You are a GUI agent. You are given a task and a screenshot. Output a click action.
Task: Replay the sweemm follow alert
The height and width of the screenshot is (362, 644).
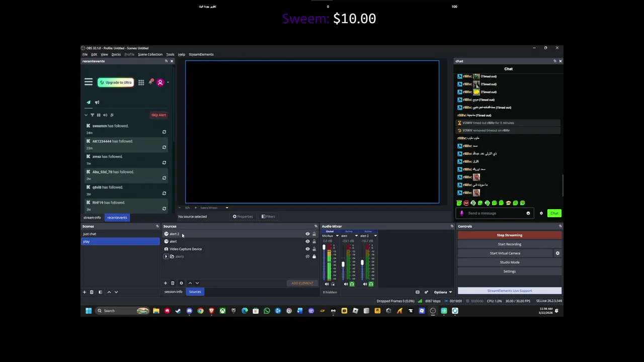tap(164, 132)
